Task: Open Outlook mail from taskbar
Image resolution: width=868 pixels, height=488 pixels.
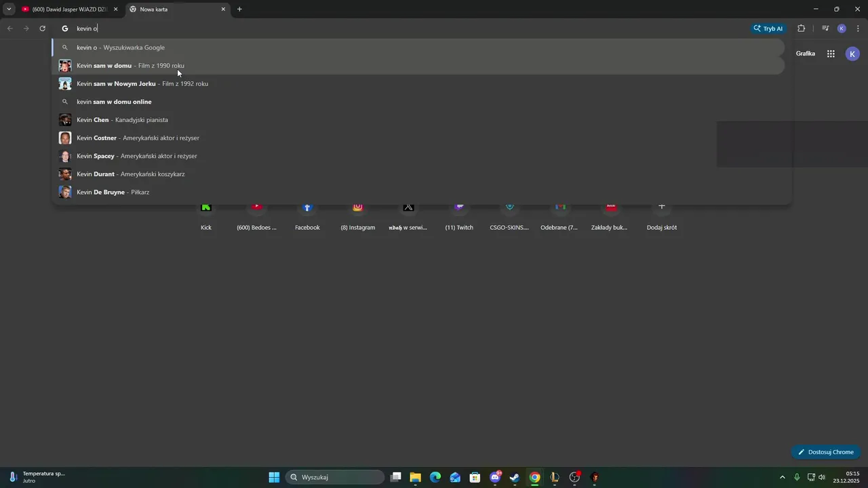Action: tap(455, 477)
